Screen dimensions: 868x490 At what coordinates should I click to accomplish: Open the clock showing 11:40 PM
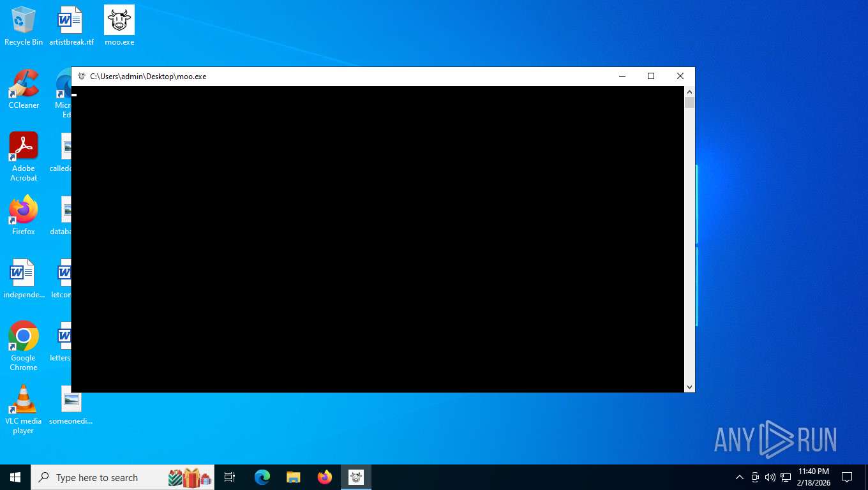[x=814, y=477]
